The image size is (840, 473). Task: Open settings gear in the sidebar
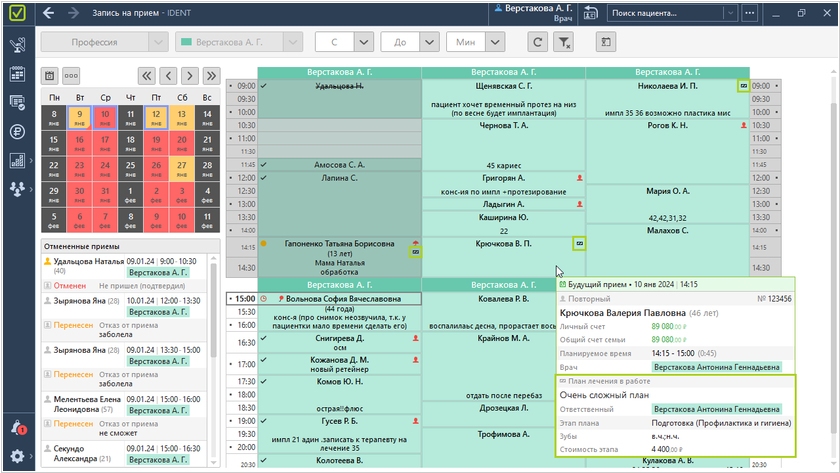[x=17, y=456]
